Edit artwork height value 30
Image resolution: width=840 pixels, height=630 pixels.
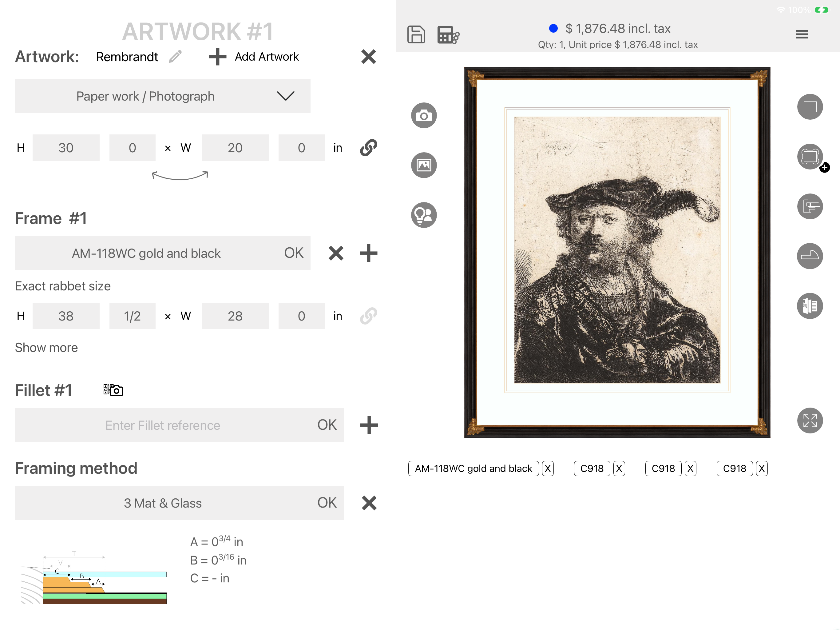click(x=66, y=147)
